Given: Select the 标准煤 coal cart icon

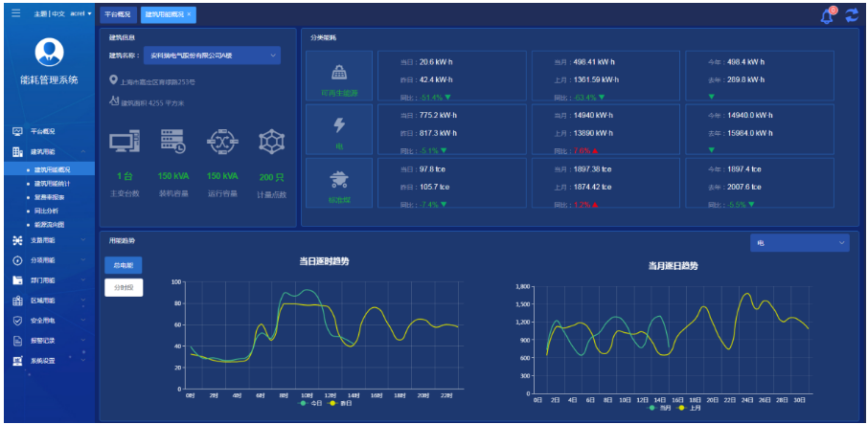Looking at the screenshot, I should pyautogui.click(x=339, y=183).
